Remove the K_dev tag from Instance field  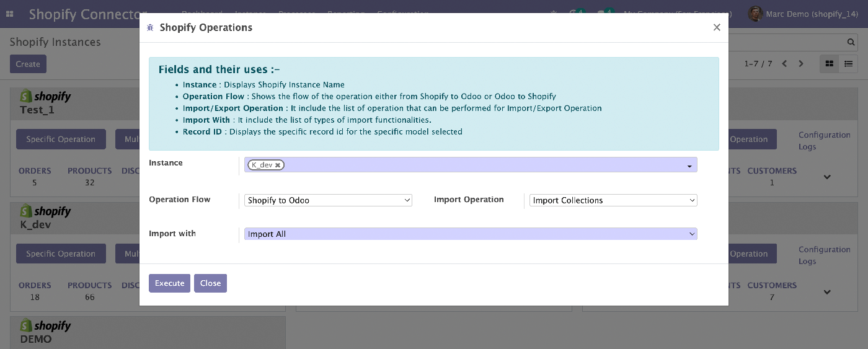pos(278,165)
